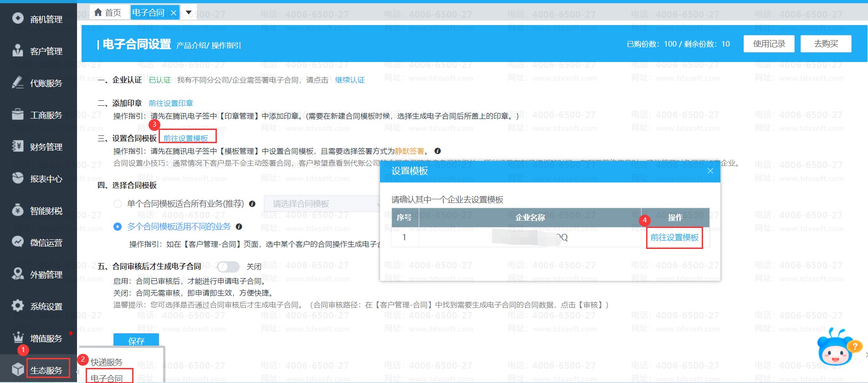The image size is (868, 383).
Task: Click home icon on 首页 tab
Action: (x=98, y=12)
